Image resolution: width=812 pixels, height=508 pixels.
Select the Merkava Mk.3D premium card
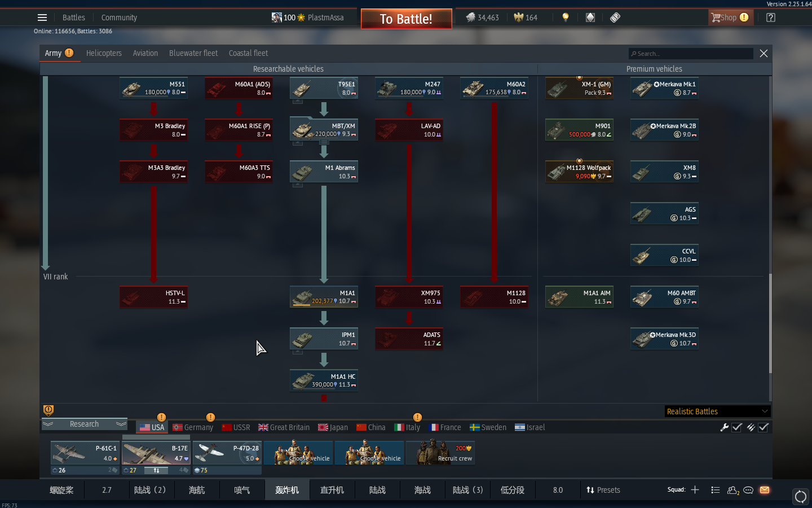664,339
